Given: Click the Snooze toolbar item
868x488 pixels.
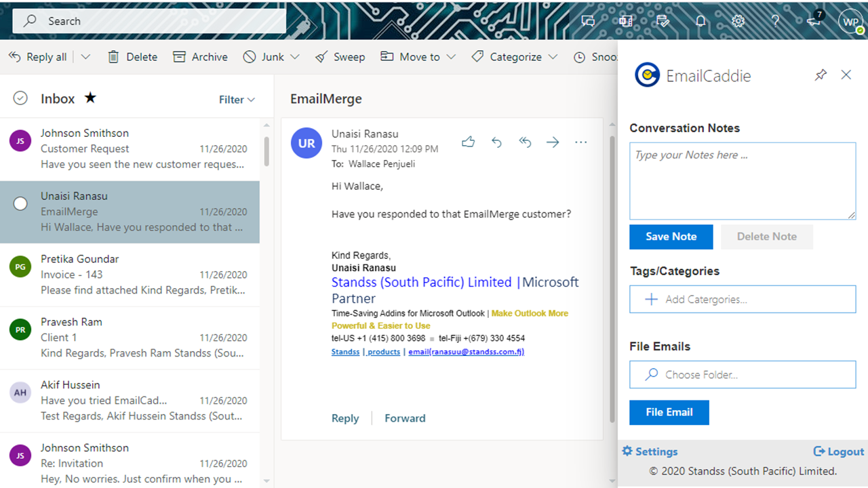Looking at the screenshot, I should click(x=595, y=57).
